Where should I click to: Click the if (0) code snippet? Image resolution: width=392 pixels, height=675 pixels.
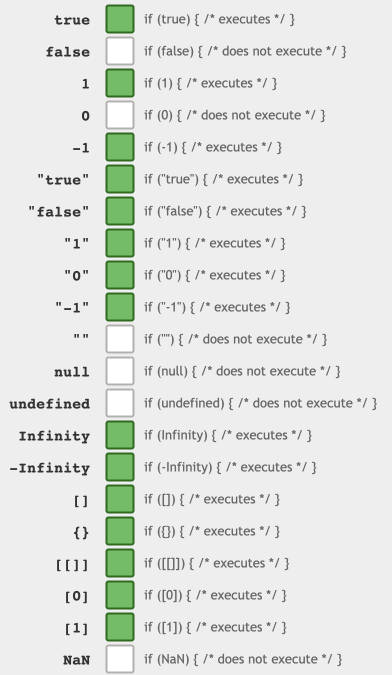[235, 115]
